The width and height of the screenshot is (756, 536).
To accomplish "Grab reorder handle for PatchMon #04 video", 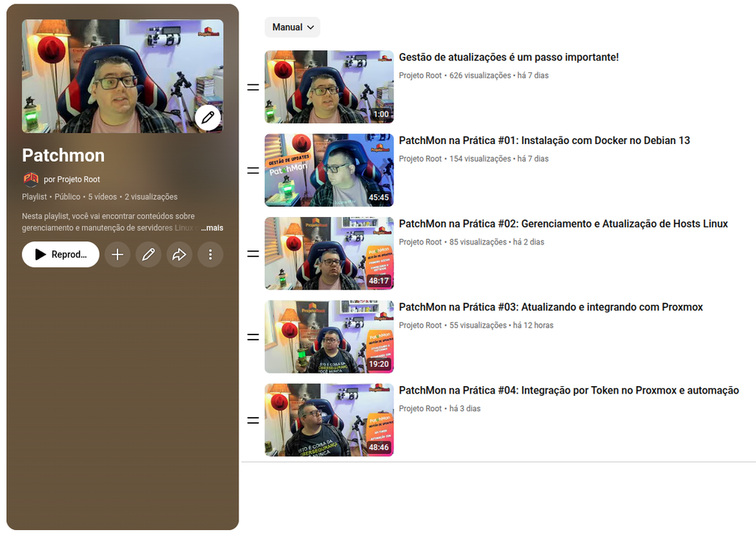I will pyautogui.click(x=253, y=420).
